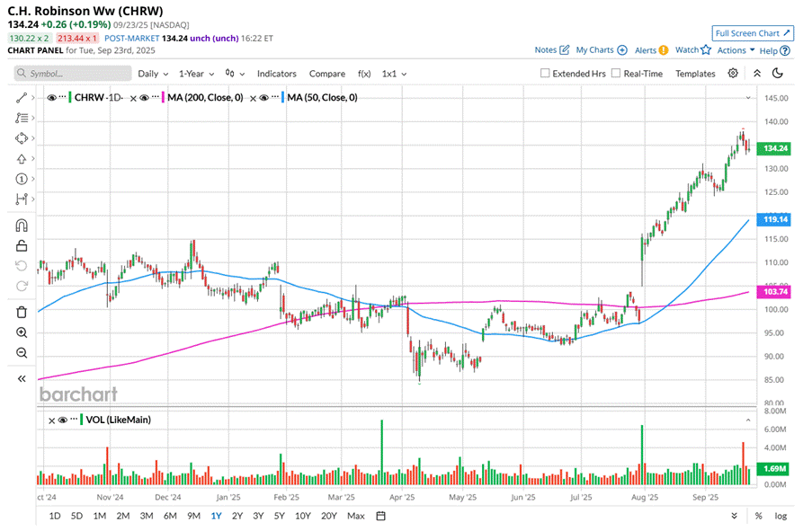Expand the line tool options arrow
This screenshot has height=531, width=812.
coord(33,98)
